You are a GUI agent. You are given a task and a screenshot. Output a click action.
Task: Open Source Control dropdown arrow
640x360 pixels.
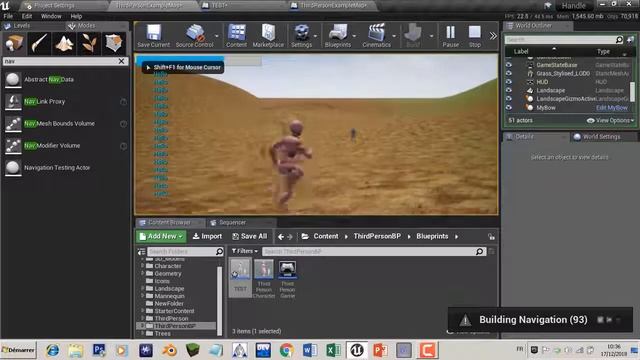[217, 36]
